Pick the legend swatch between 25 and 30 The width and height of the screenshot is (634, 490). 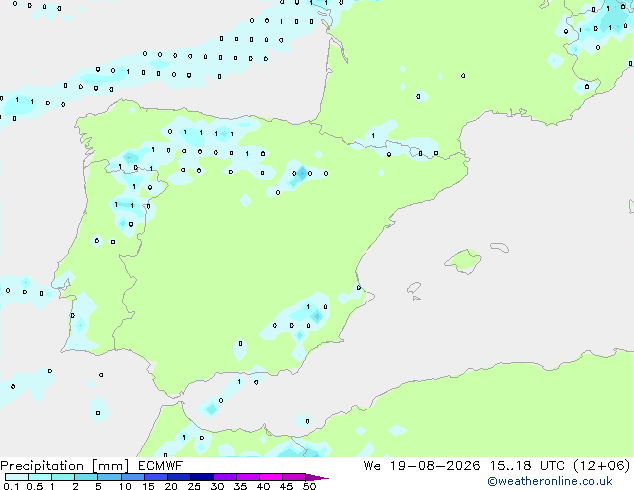click(x=201, y=477)
